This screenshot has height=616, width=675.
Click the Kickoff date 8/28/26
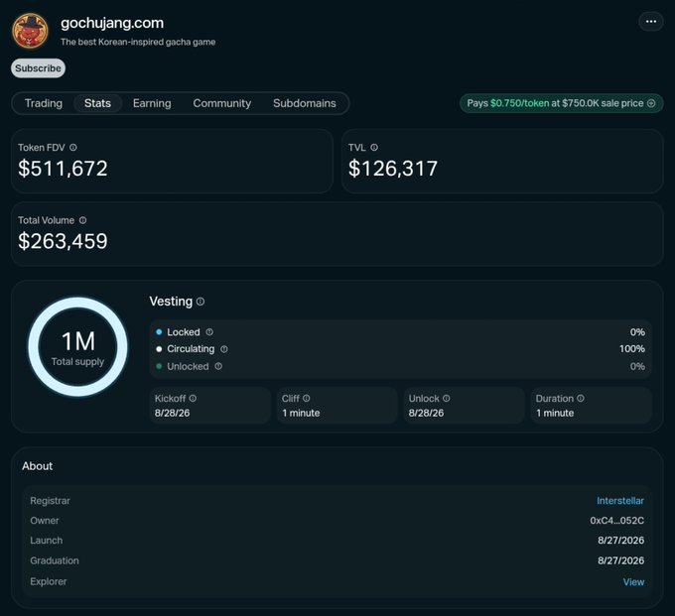(172, 413)
